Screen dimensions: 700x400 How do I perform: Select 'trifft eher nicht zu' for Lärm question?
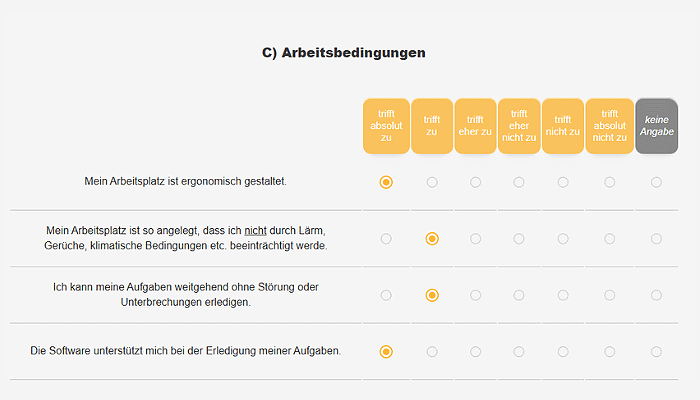(519, 239)
